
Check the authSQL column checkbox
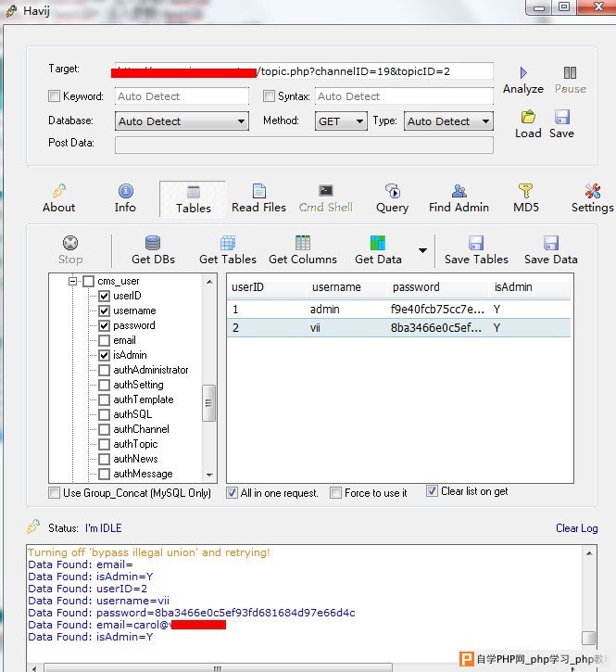pyautogui.click(x=104, y=414)
